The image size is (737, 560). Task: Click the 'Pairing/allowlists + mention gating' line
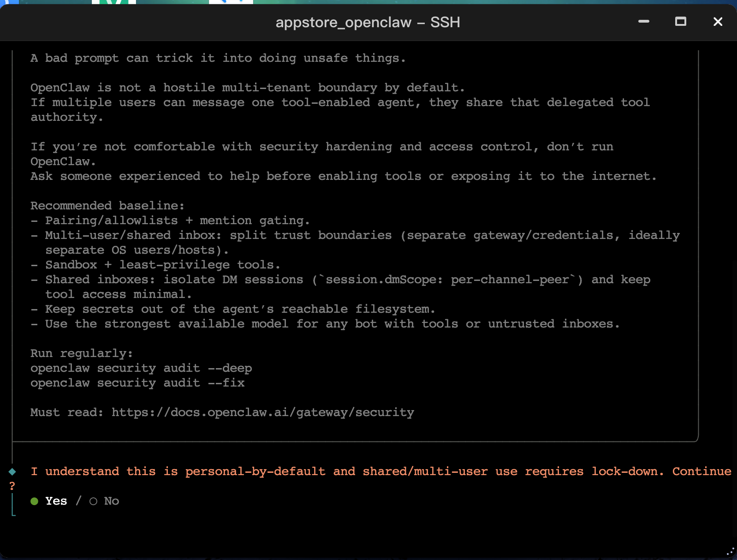[x=177, y=220]
